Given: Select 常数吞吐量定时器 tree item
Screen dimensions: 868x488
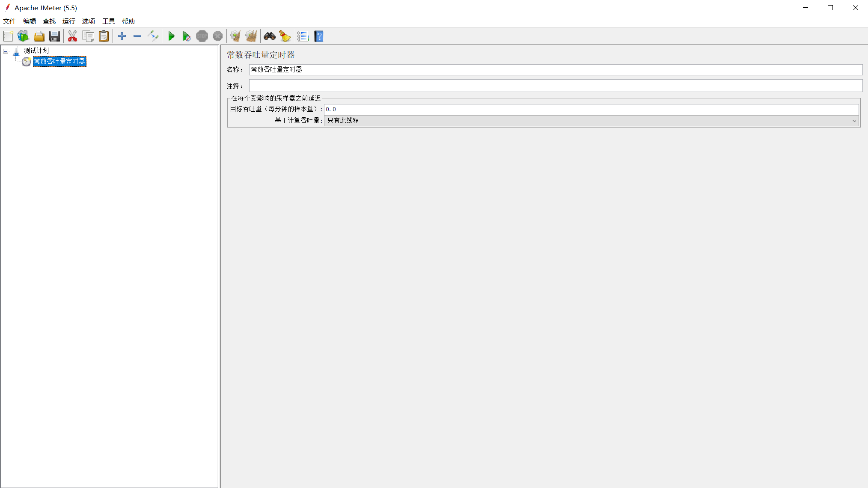Looking at the screenshot, I should tap(59, 62).
